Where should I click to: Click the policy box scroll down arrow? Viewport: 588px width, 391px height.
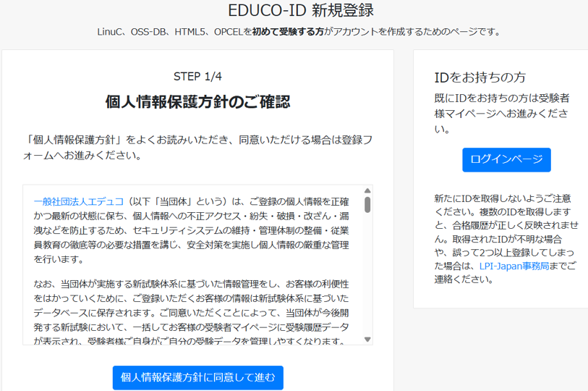click(367, 340)
